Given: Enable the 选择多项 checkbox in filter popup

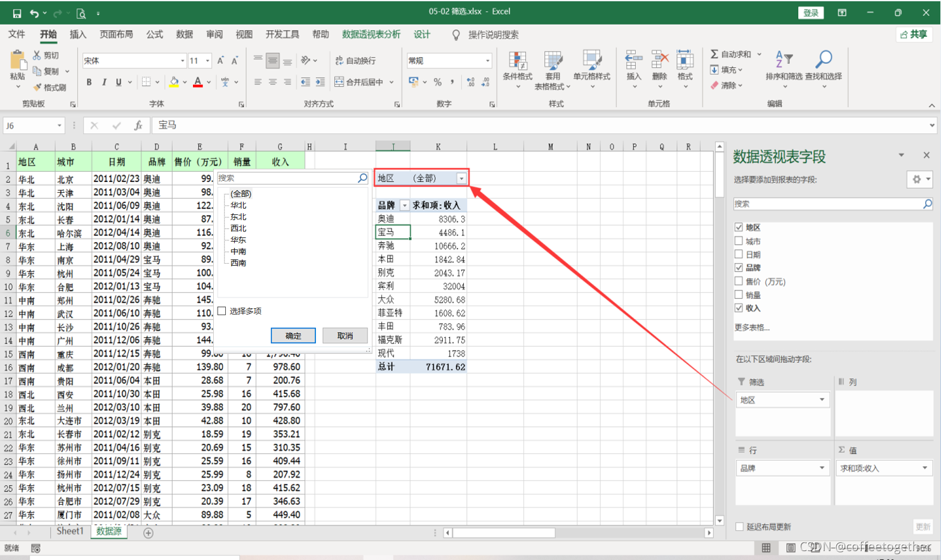Looking at the screenshot, I should (x=221, y=311).
